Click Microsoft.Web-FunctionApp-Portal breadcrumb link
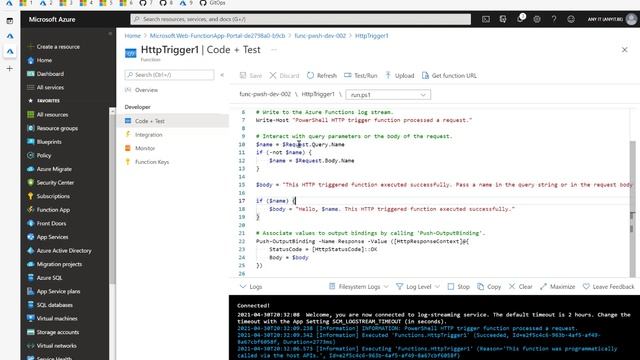Viewport: 640px width, 360px height. 218,36
